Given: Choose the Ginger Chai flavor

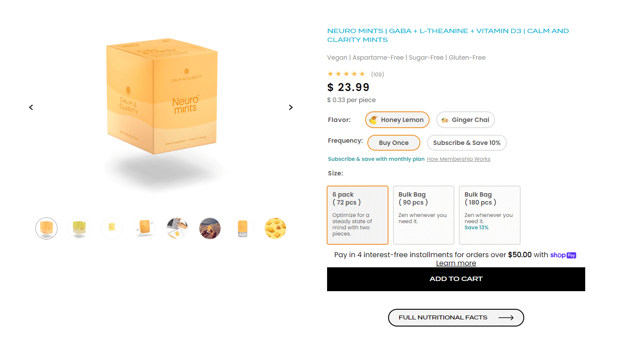Looking at the screenshot, I should 465,120.
